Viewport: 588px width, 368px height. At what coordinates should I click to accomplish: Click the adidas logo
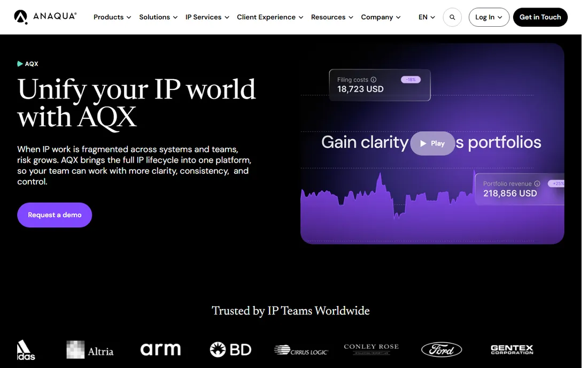tap(26, 350)
